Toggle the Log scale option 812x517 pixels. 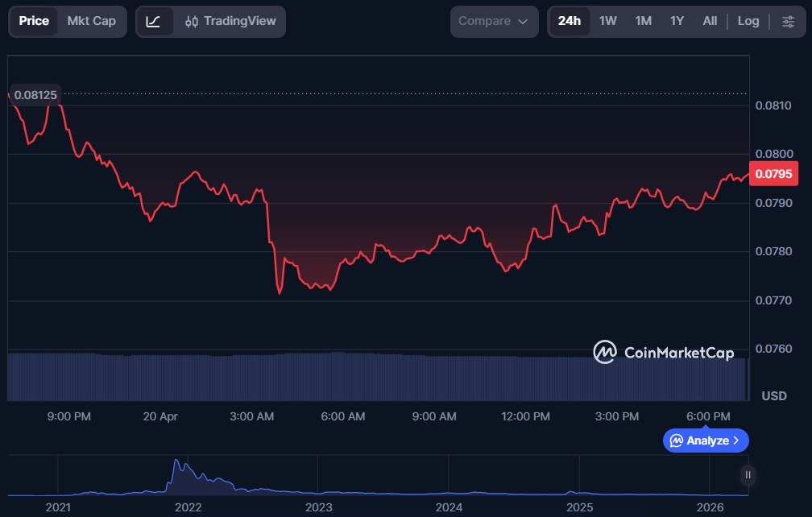pyautogui.click(x=748, y=21)
